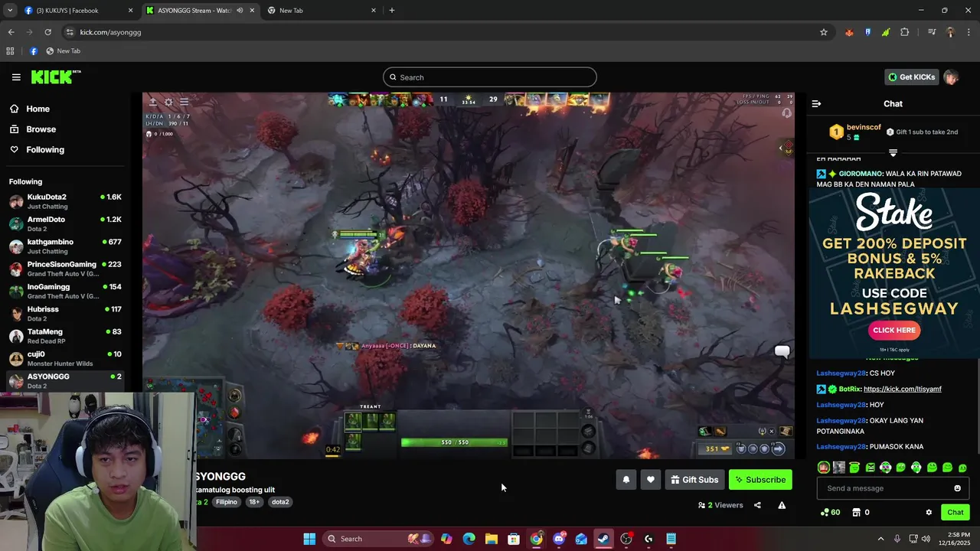Open Discord from the taskbar

[559, 539]
